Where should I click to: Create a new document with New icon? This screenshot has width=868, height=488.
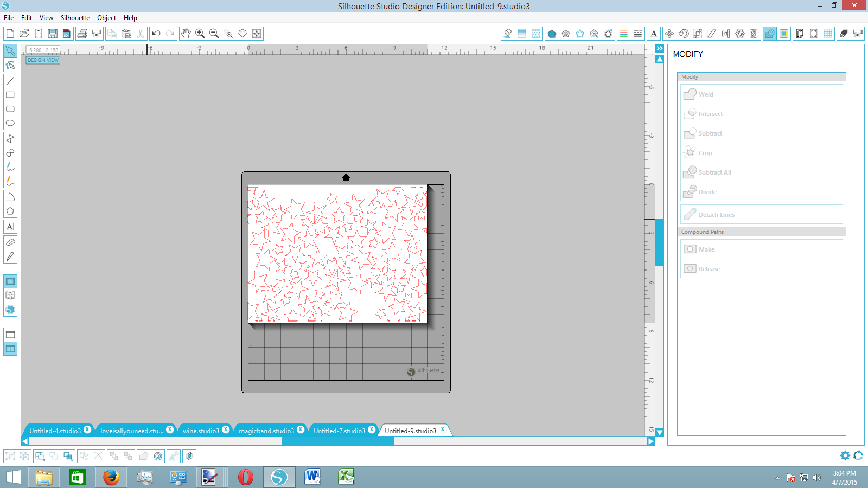(10, 34)
